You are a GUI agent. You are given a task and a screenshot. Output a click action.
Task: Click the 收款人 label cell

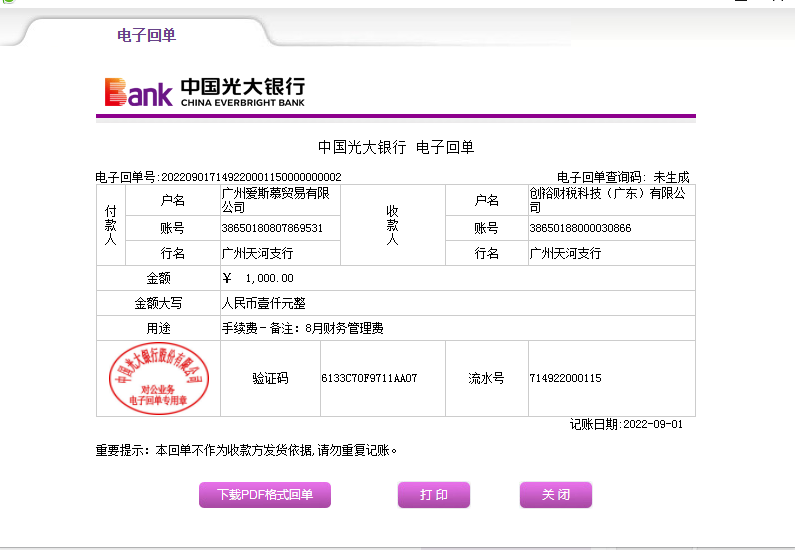pyautogui.click(x=392, y=225)
